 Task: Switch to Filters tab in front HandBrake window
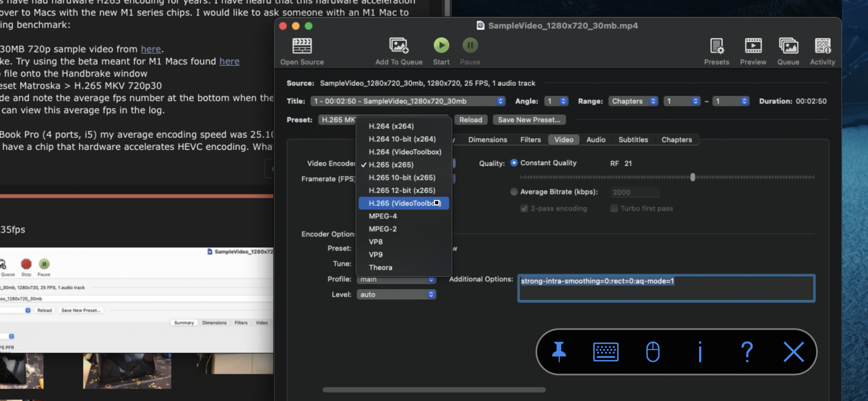(x=530, y=140)
